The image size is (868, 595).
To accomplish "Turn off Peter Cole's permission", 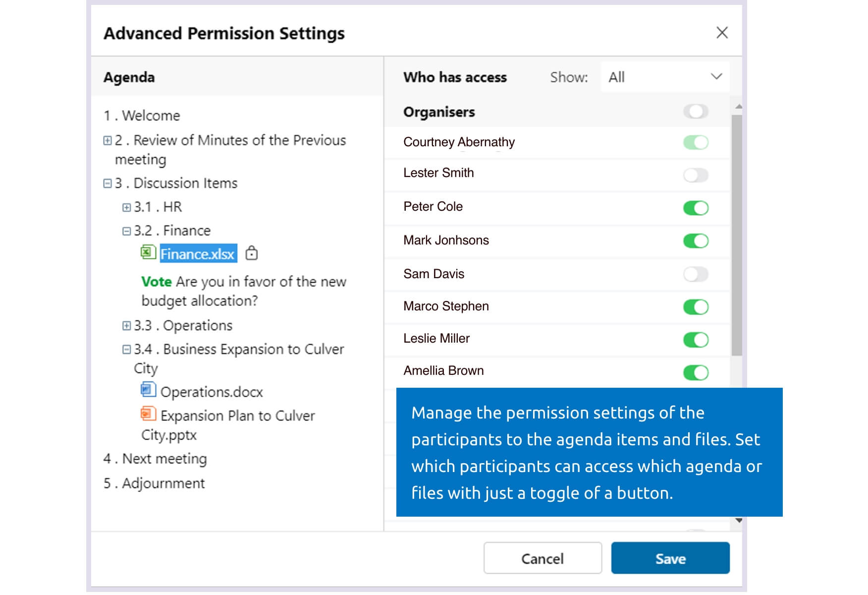I will tap(696, 208).
